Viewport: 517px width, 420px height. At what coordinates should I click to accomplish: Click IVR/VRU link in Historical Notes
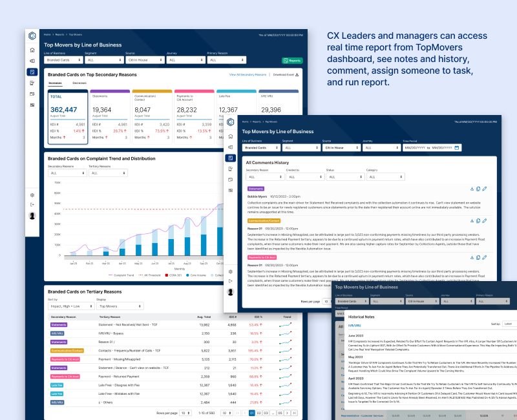point(354,326)
